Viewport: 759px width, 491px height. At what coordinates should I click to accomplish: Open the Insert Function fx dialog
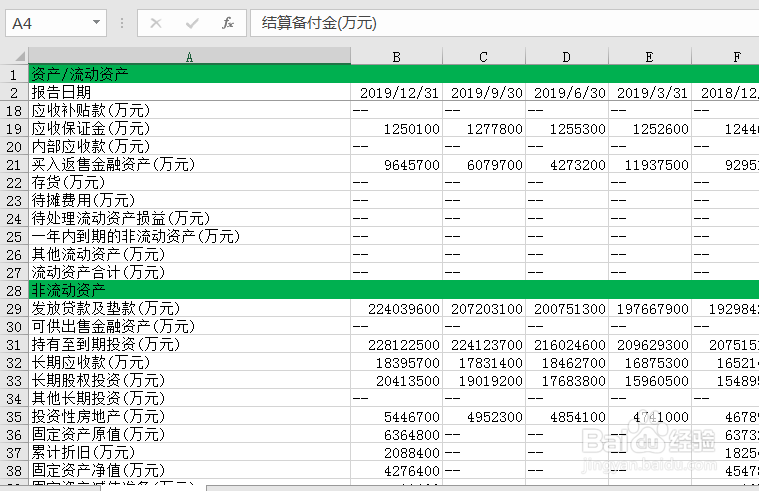click(x=228, y=23)
